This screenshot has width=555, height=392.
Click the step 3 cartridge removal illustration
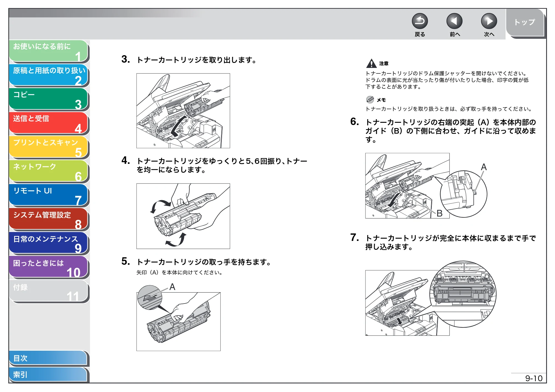click(x=183, y=111)
